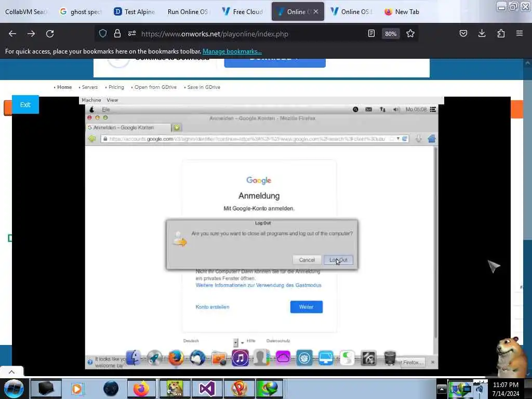Expand the up chevron panel at bottom-left
The image size is (532, 399).
pos(11,372)
